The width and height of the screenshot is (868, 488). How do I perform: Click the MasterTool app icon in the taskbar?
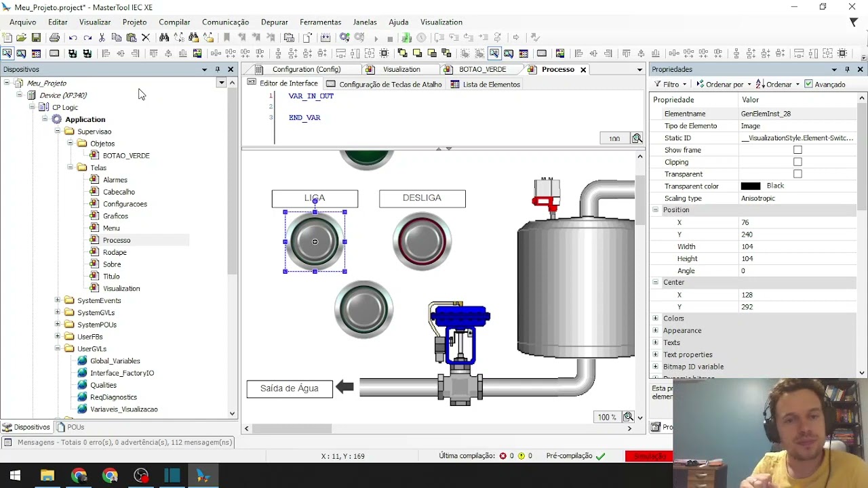tap(203, 476)
